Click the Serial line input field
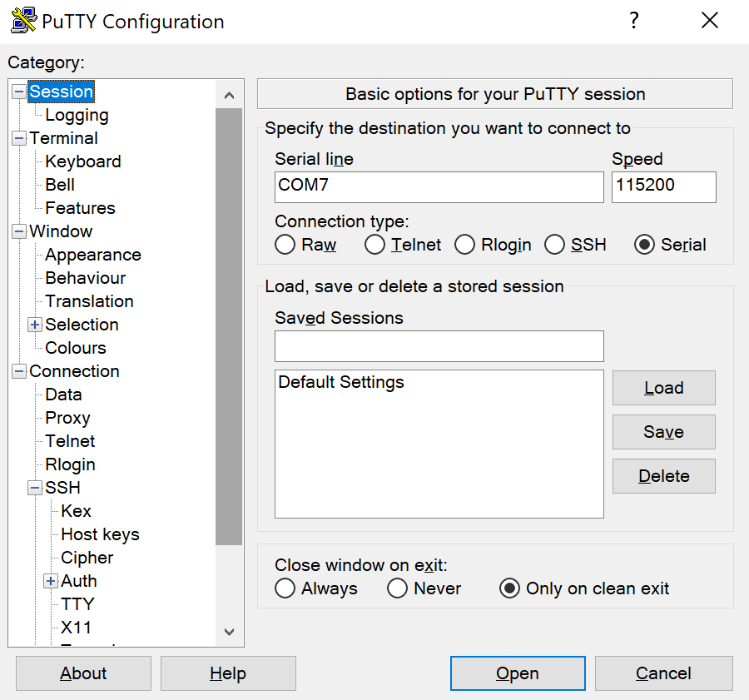 (439, 187)
